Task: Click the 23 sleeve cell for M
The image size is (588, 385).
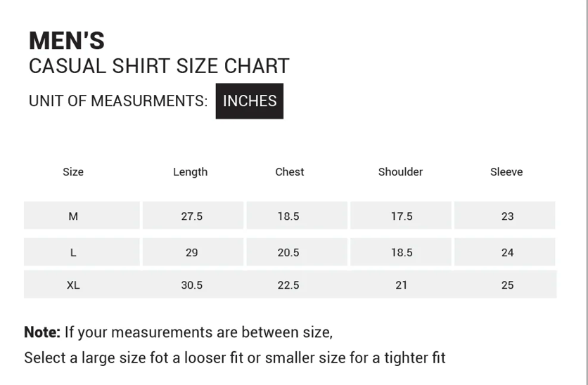Action: pos(508,216)
